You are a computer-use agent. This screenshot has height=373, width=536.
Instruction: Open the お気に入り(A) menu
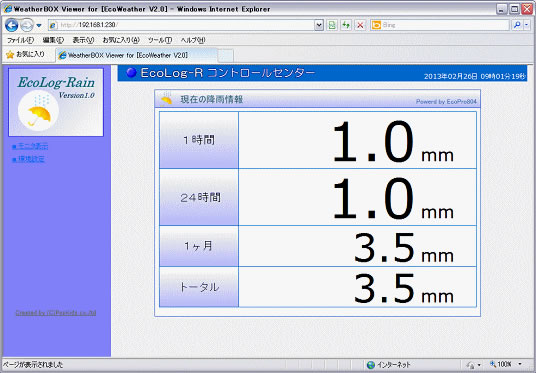point(121,40)
